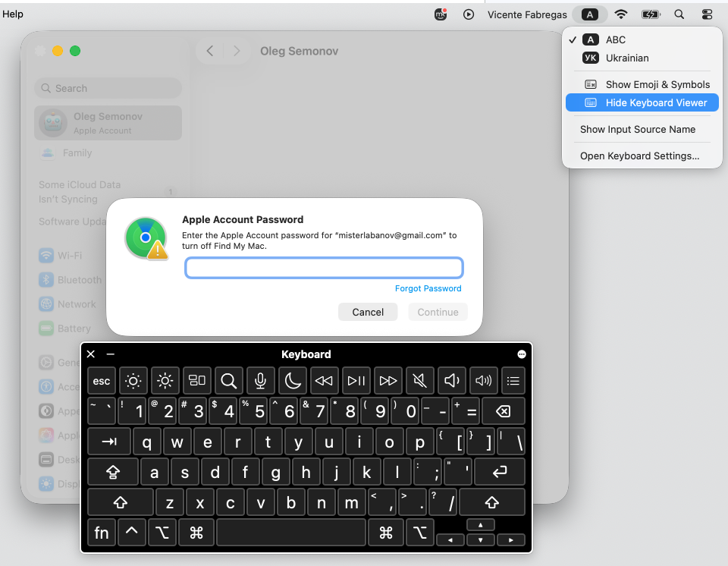The width and height of the screenshot is (728, 566).
Task: Click the Apple Account password field
Action: coord(324,268)
